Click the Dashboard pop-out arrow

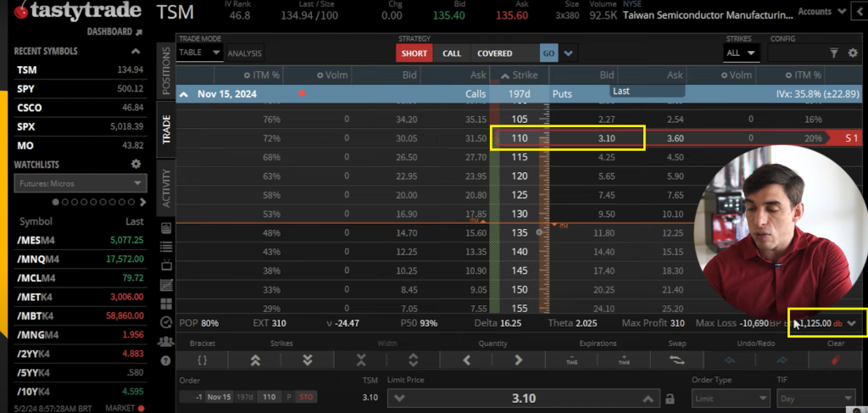coord(140,31)
